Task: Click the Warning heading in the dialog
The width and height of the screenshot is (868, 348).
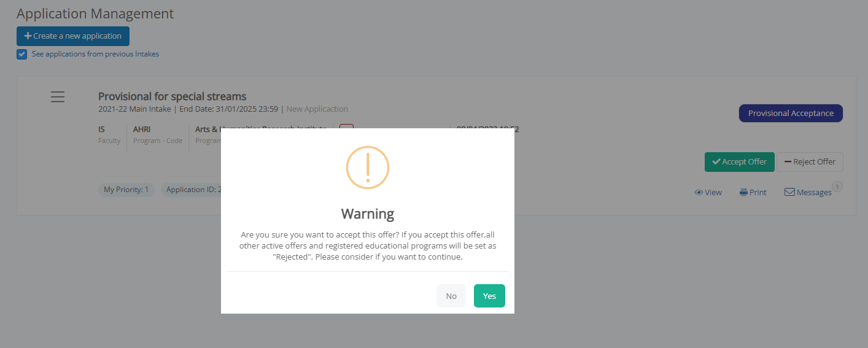Action: 368,214
